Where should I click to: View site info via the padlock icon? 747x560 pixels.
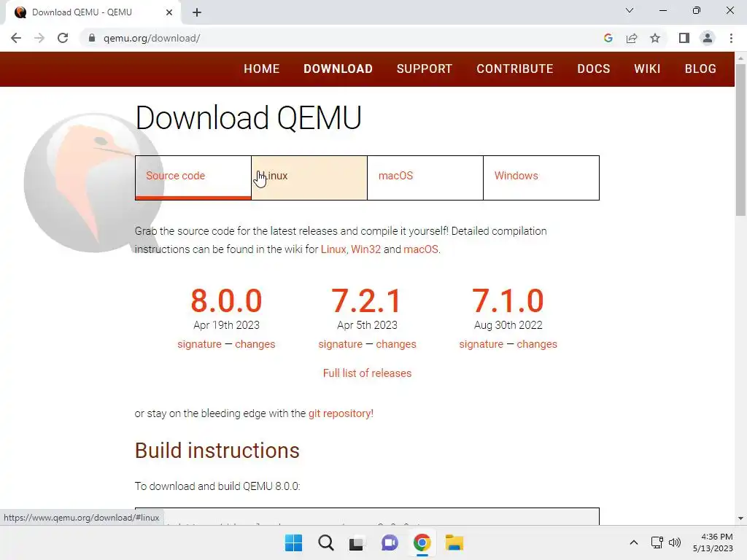pyautogui.click(x=92, y=38)
